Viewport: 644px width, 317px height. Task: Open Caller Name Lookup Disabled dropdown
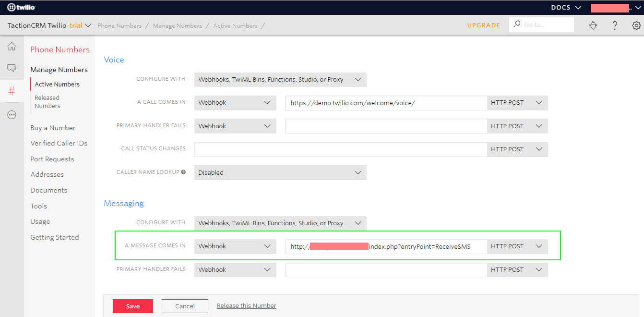click(x=280, y=172)
